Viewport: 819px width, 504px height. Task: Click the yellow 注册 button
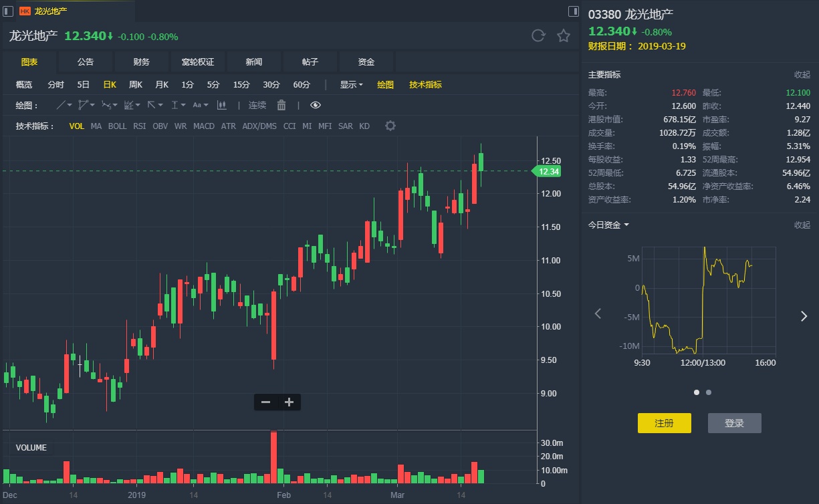tap(663, 423)
